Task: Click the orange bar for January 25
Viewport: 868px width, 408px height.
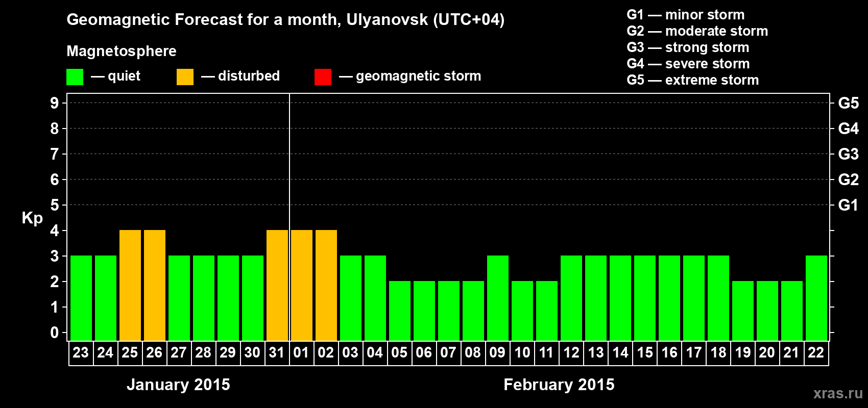Action: coord(130,286)
